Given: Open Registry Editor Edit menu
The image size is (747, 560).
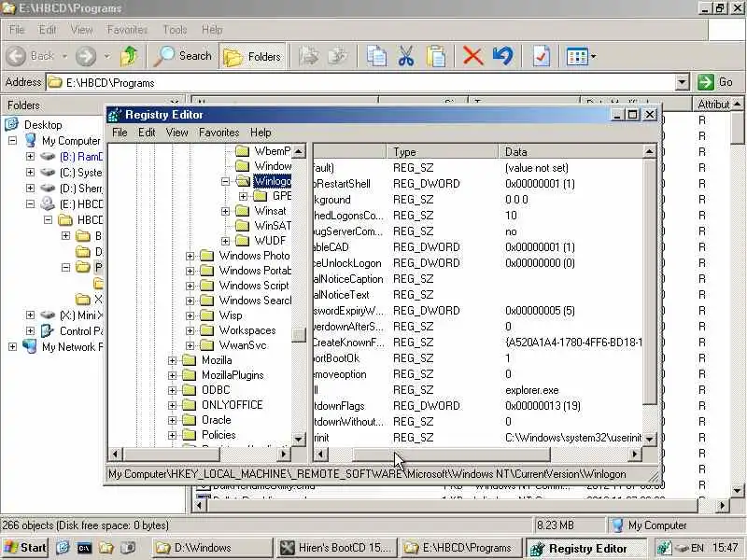Looking at the screenshot, I should [147, 133].
